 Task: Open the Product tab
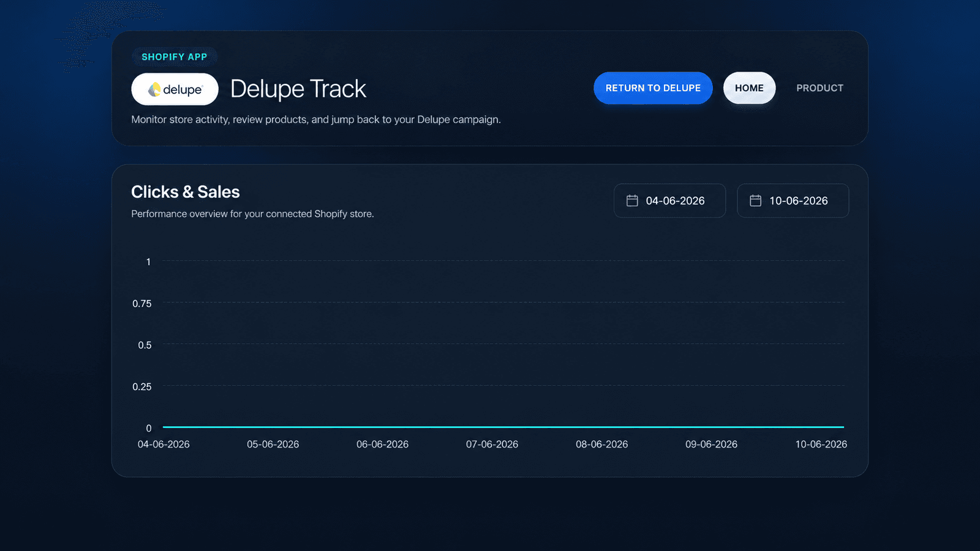point(820,88)
